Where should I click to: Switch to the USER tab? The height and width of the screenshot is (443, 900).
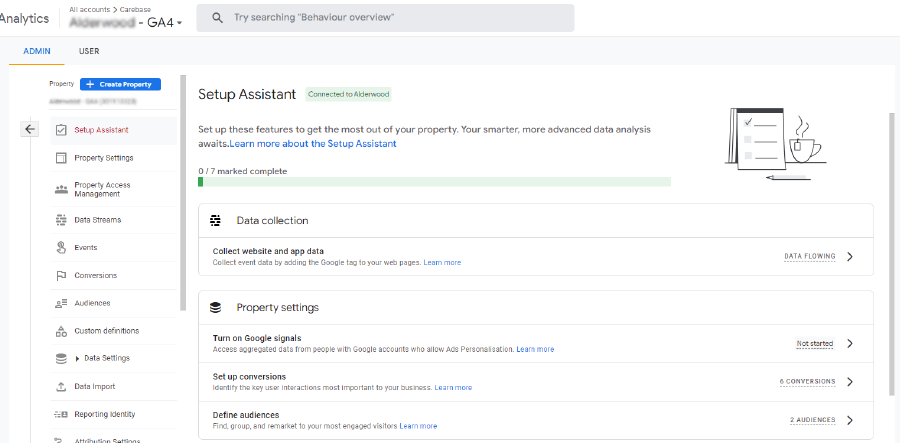pos(89,51)
